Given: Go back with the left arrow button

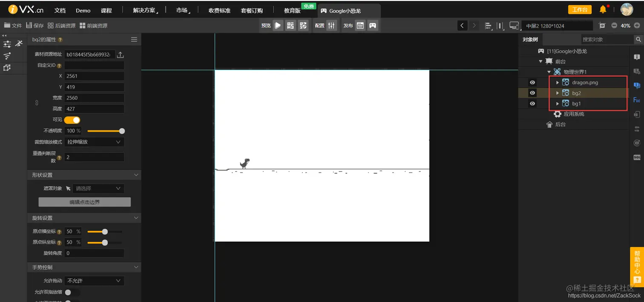Looking at the screenshot, I should coord(463,26).
